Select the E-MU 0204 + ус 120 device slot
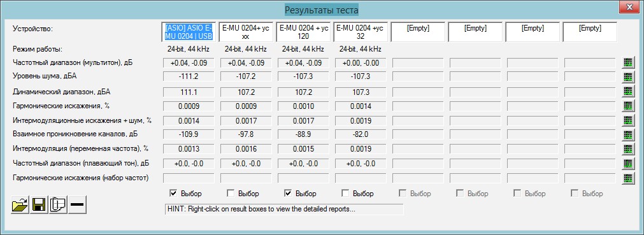644x235 pixels. tap(303, 32)
